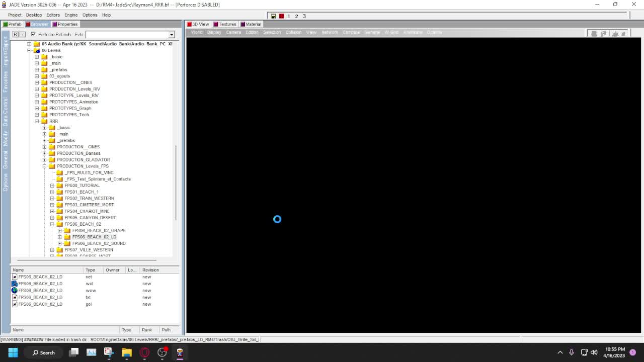The height and width of the screenshot is (362, 644).
Task: Expand the FPS07_VILLE_WESTERN tree node
Action: pos(52,250)
